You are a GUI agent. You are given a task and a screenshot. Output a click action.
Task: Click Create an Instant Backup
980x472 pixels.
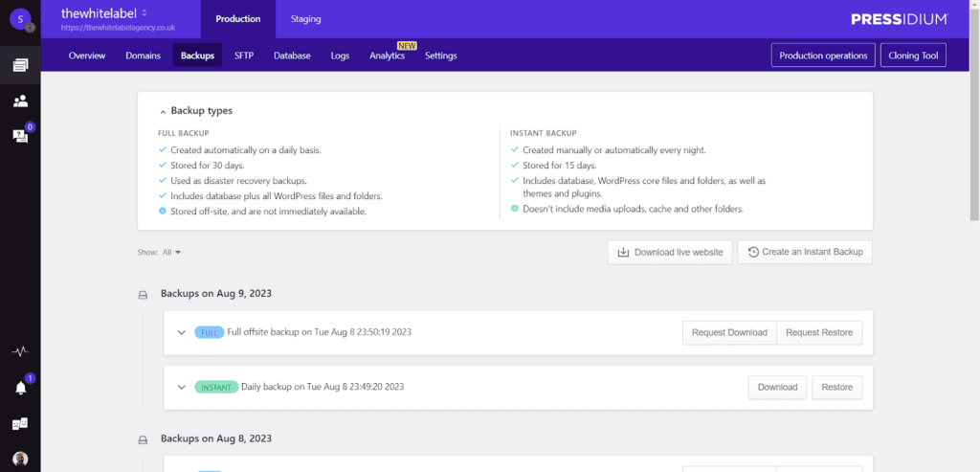(805, 253)
